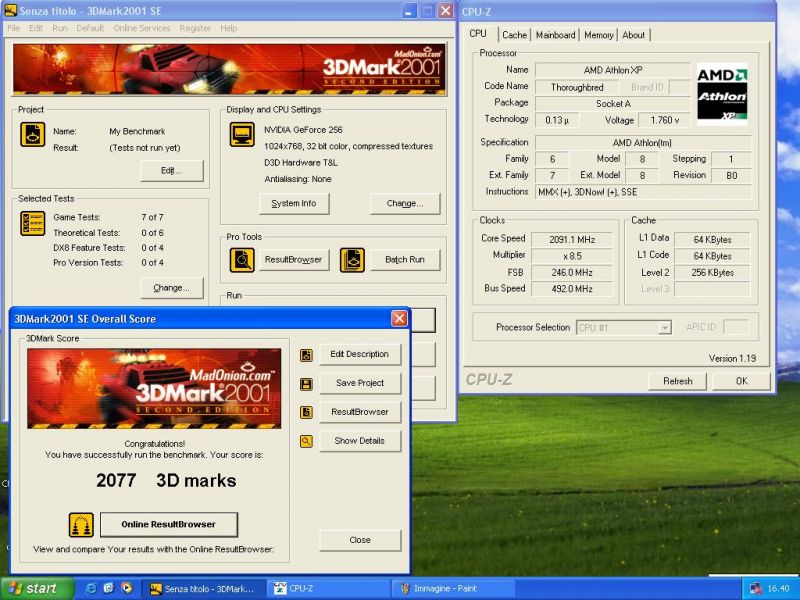Click the OK button in CPU-Z
Screen dimensions: 800x600
pos(741,381)
